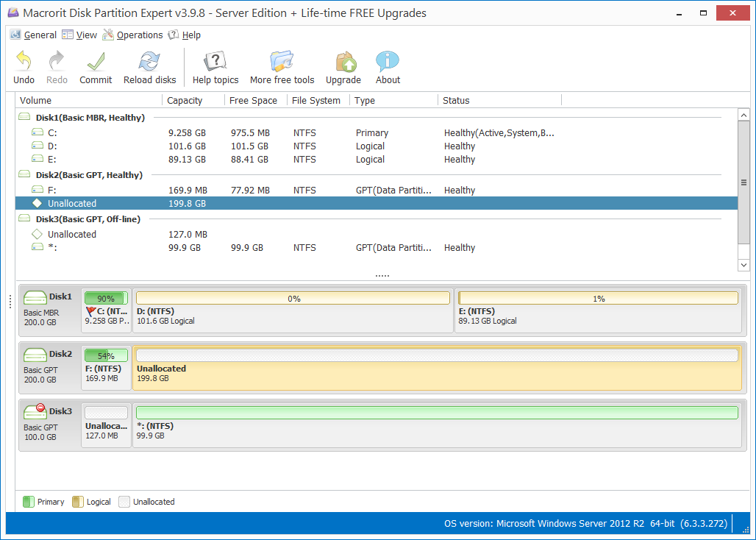Sort by File System column header
The width and height of the screenshot is (756, 540).
pyautogui.click(x=318, y=100)
